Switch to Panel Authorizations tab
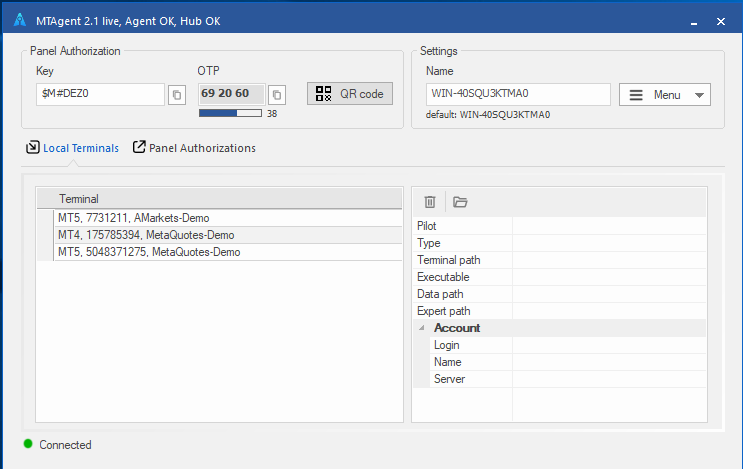This screenshot has width=743, height=469. (x=202, y=148)
